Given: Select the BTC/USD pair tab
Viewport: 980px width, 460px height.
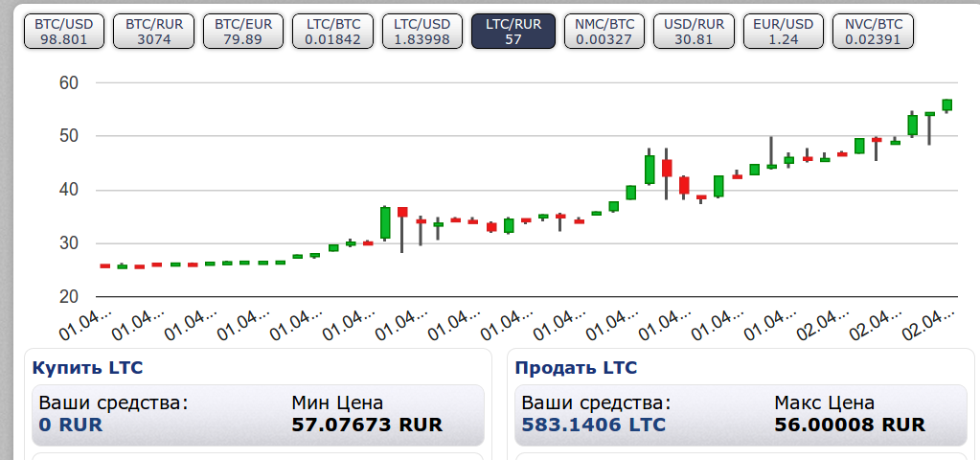Looking at the screenshot, I should coord(64,32).
